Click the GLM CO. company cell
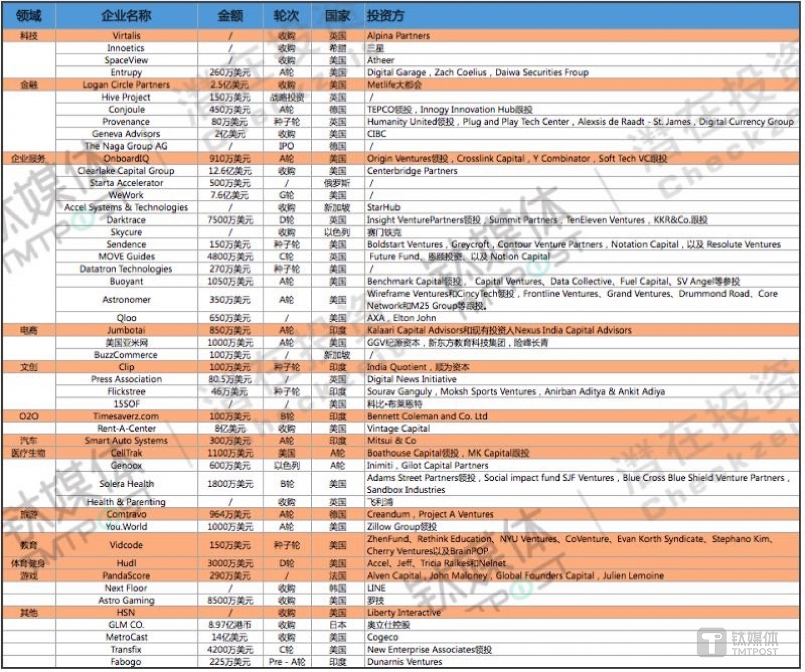The height and width of the screenshot is (672, 805). tap(126, 625)
